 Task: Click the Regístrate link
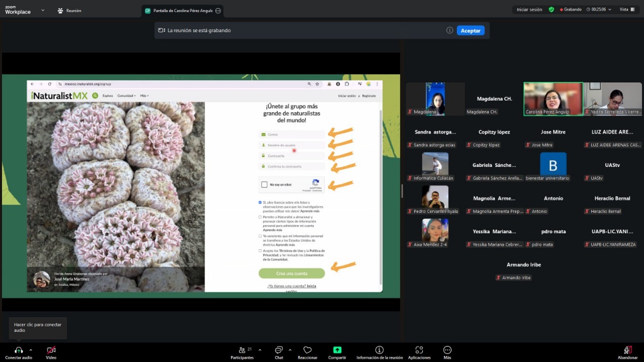coord(369,96)
